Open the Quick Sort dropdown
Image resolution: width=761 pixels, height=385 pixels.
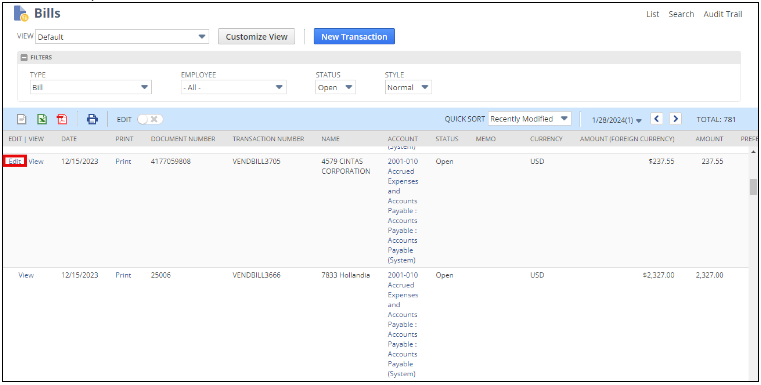pos(529,119)
